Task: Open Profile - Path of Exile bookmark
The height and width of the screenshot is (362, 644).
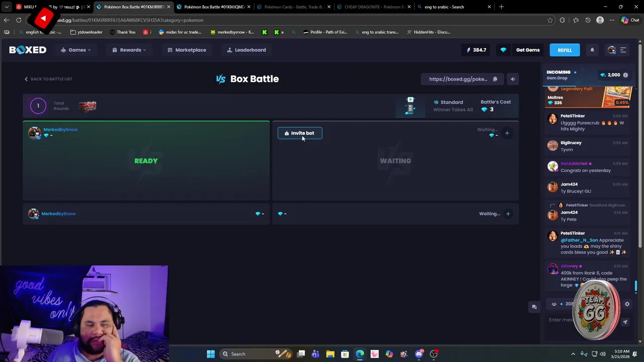Action: 325,32
